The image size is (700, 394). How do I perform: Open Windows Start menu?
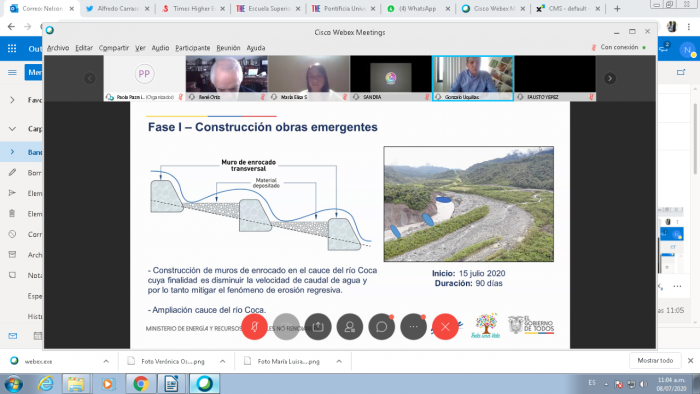pyautogui.click(x=13, y=384)
